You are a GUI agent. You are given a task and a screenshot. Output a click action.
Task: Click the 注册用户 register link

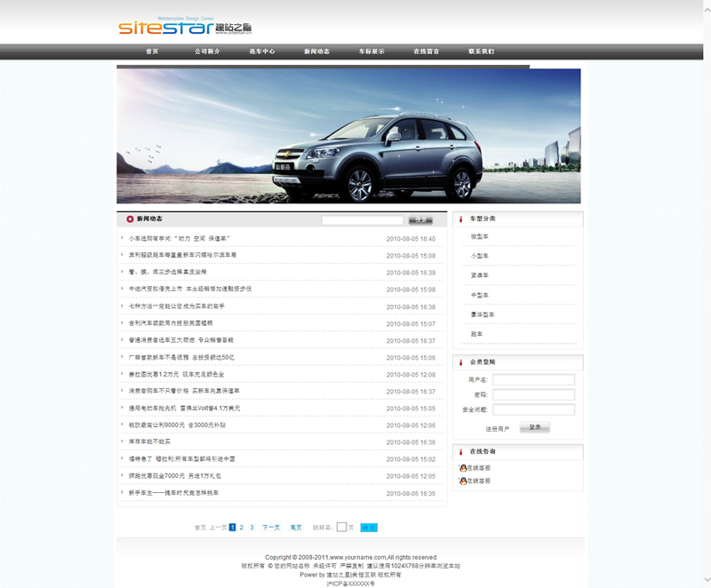(x=498, y=428)
